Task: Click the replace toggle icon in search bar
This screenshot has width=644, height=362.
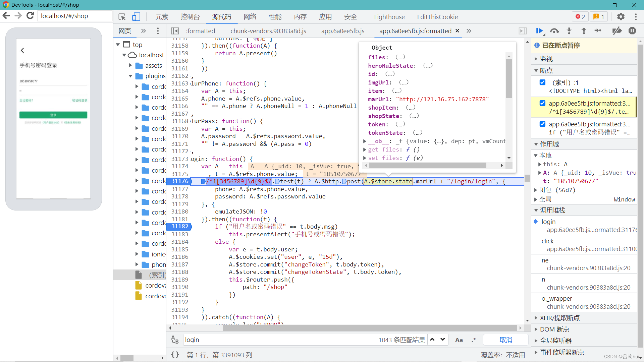Action: pos(175,340)
